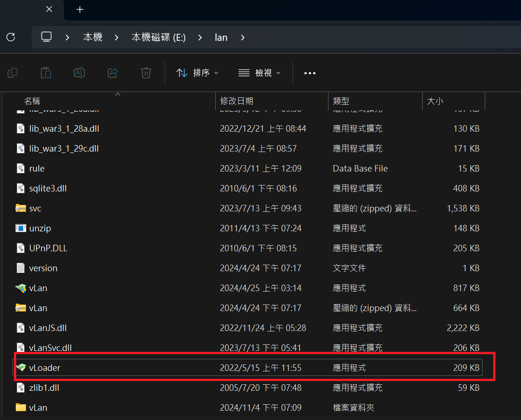Click the copy icon in toolbar
Image resolution: width=521 pixels, height=420 pixels.
[13, 73]
